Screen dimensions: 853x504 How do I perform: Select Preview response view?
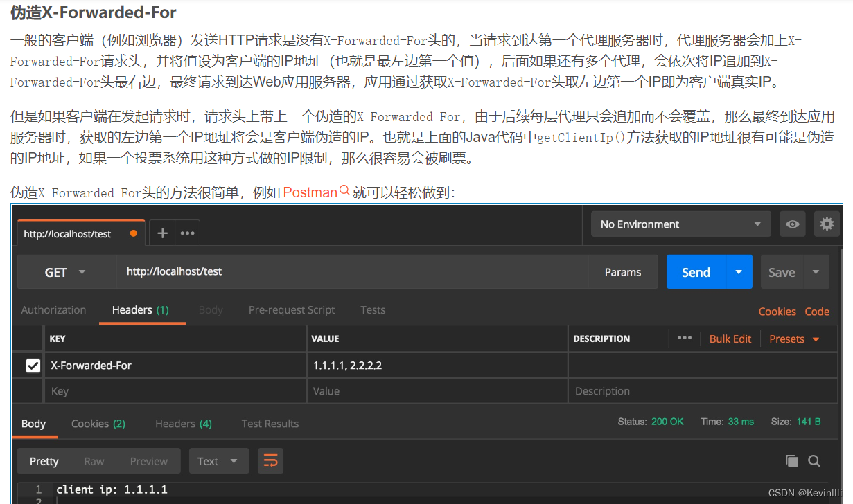click(x=149, y=461)
